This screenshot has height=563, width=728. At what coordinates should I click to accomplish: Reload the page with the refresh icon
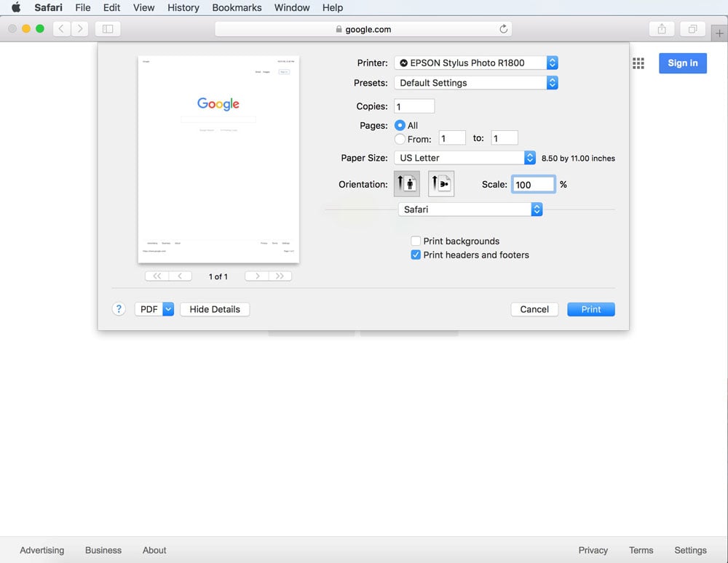pos(503,29)
